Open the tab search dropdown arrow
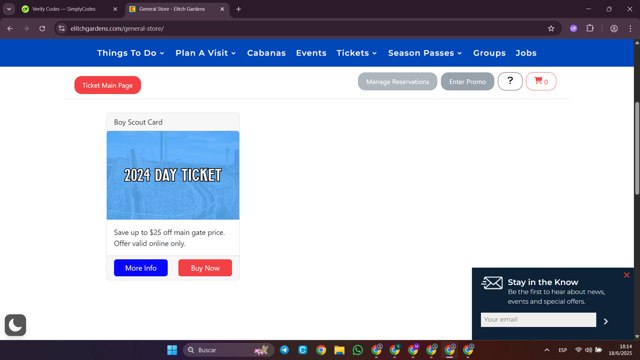This screenshot has height=360, width=640. click(9, 9)
